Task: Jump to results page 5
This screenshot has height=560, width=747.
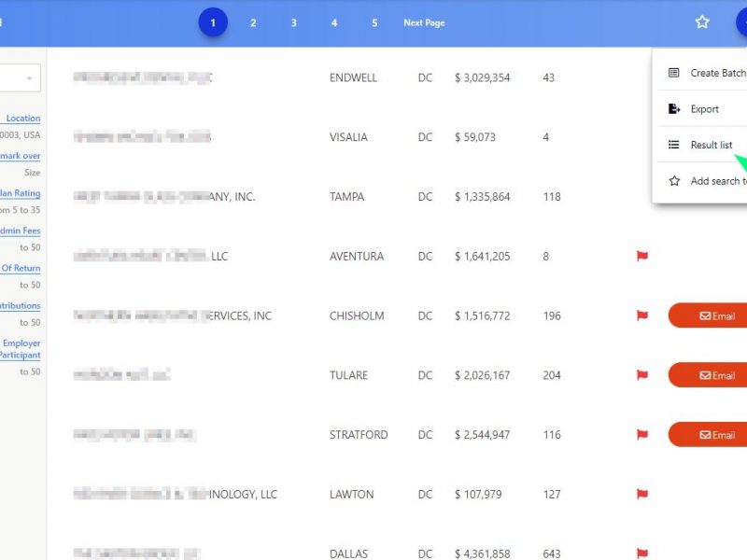Action: pos(374,22)
